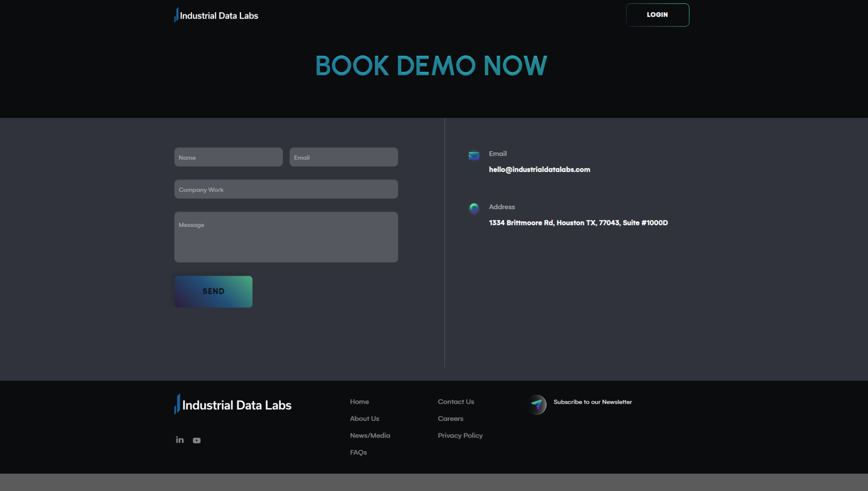The height and width of the screenshot is (491, 868).
Task: Go to the Careers page
Action: coord(450,418)
